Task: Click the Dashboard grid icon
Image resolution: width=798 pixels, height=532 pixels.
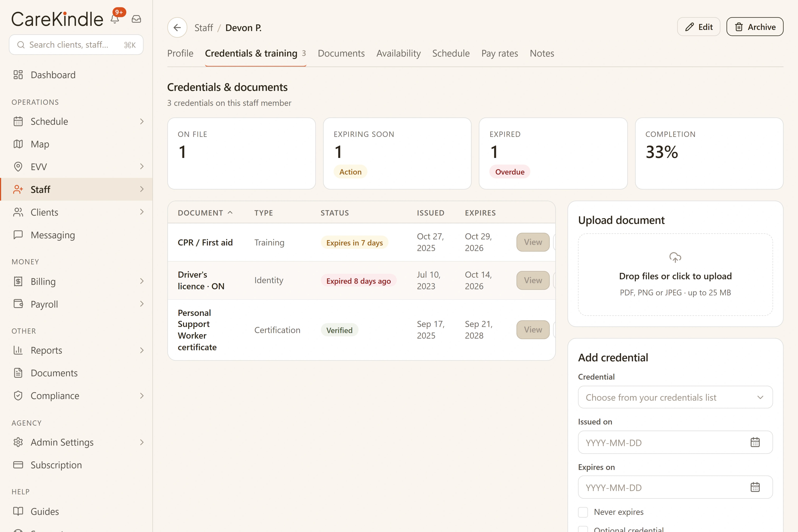Action: point(18,75)
